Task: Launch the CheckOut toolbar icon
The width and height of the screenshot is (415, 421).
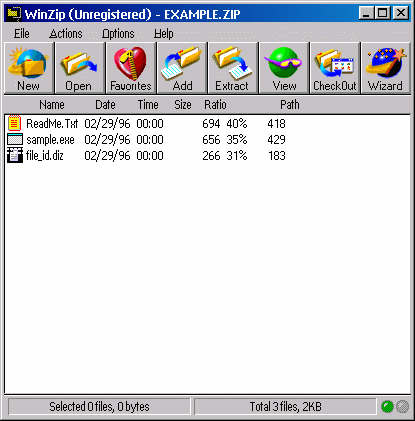Action: (x=335, y=68)
